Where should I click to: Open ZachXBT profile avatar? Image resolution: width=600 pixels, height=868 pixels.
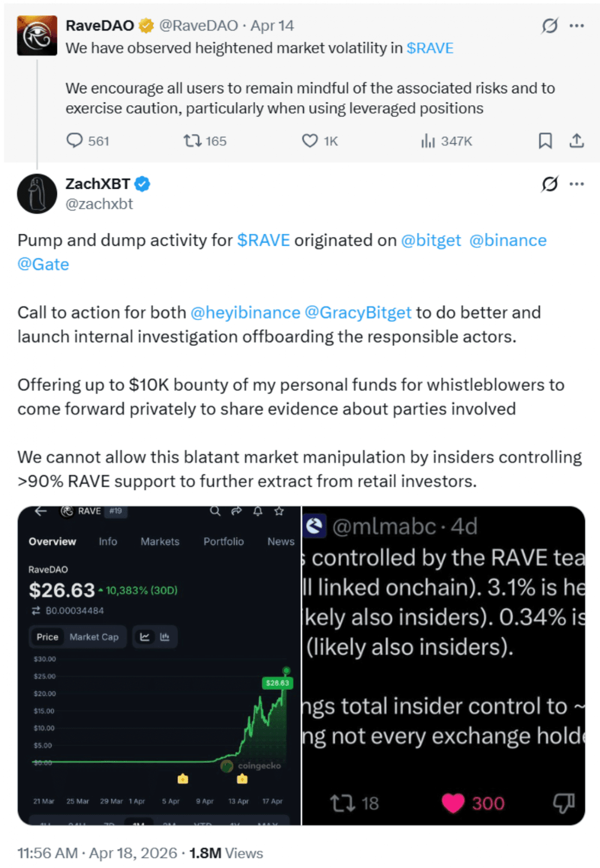tap(37, 194)
